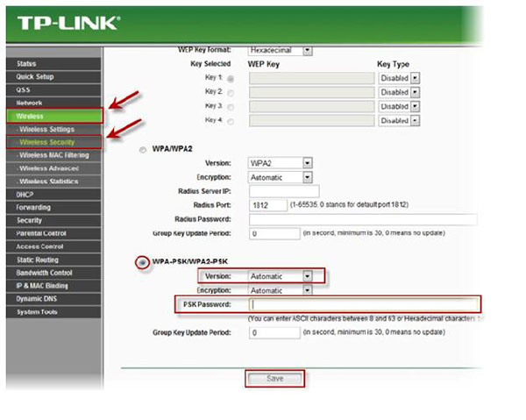The image size is (526, 420).
Task: Select the WPA-PSK/WPA2-PSK radio button
Action: (141, 262)
